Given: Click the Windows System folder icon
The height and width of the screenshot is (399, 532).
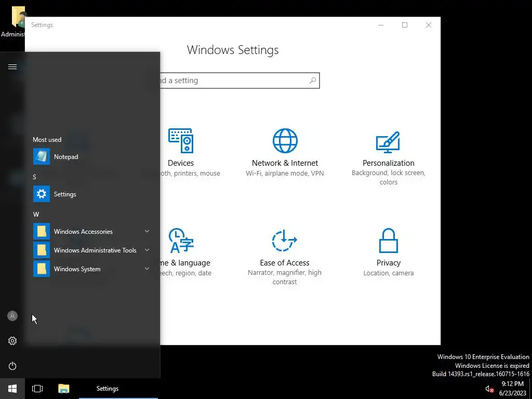Looking at the screenshot, I should 42,269.
